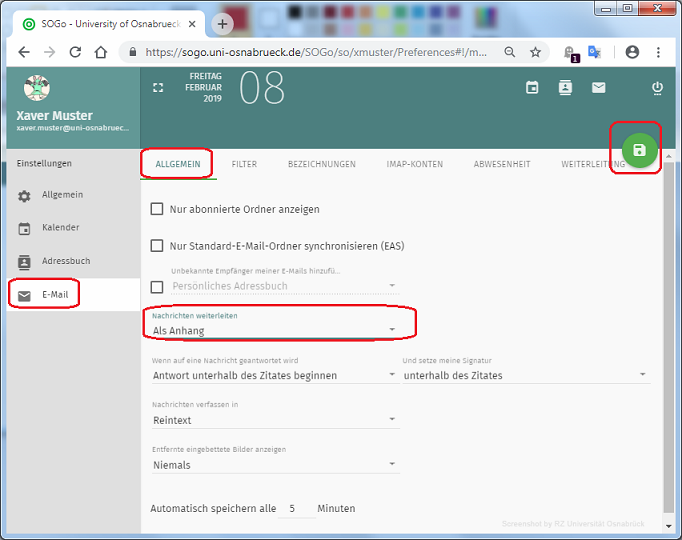Screen dimensions: 682x540
Task: Toggle fullscreen expand icon near date
Action: (x=158, y=87)
